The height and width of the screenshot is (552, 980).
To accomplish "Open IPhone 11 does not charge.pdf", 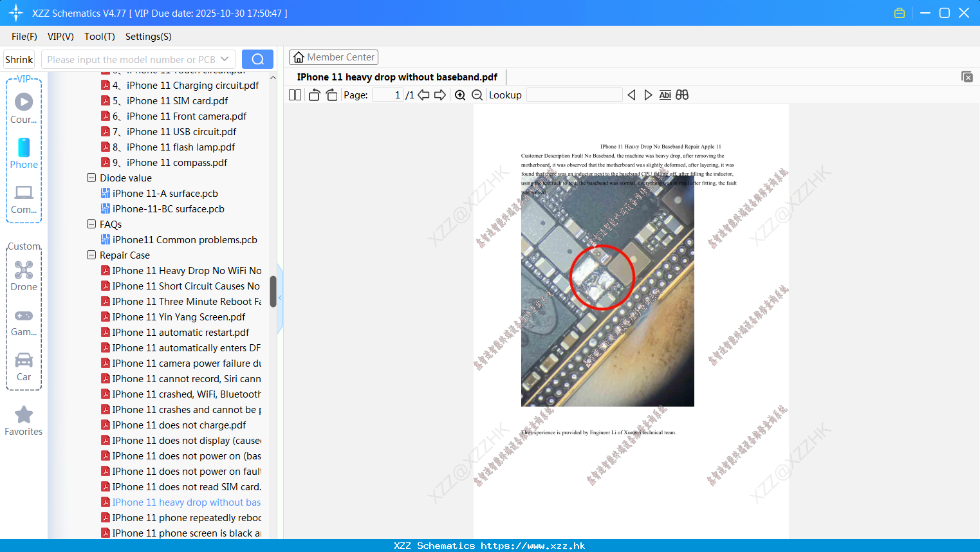I will click(x=174, y=425).
